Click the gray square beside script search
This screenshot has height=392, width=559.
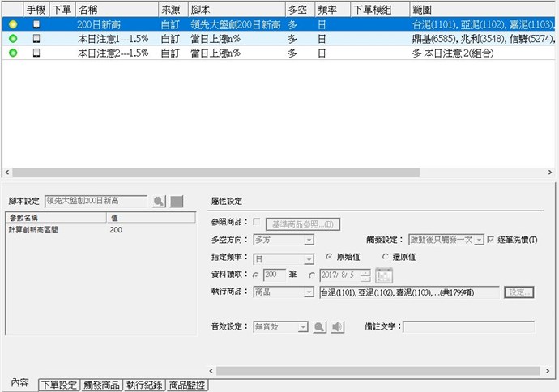[177, 201]
